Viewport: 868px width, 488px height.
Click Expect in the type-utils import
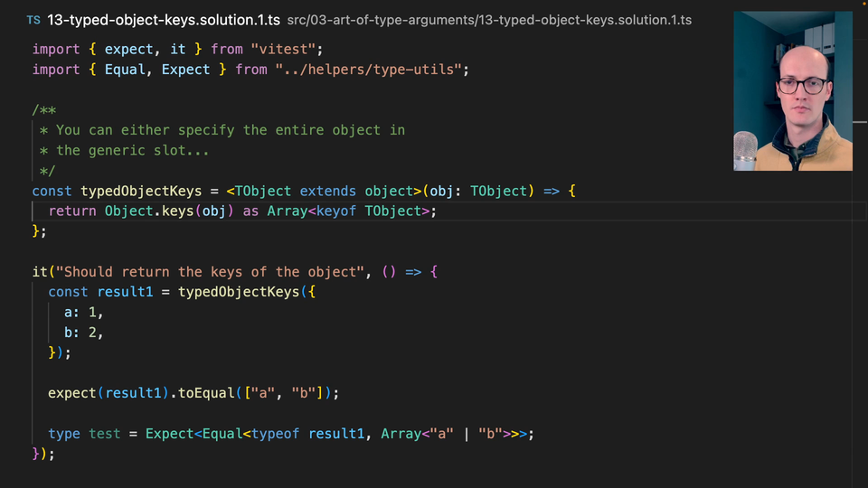(x=186, y=70)
